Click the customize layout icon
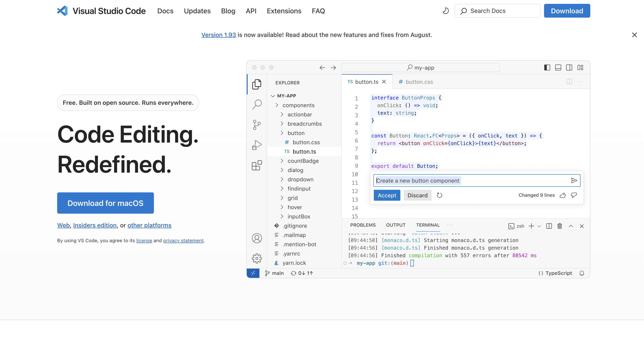This screenshot has height=362, width=644. [580, 67]
